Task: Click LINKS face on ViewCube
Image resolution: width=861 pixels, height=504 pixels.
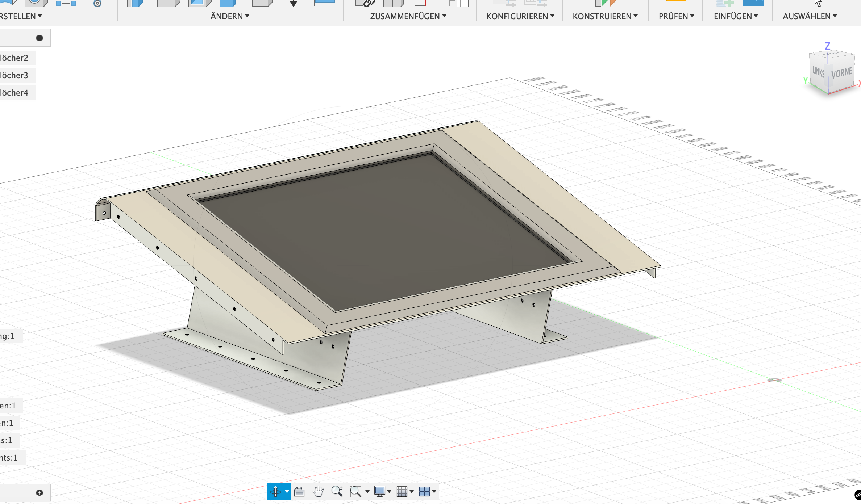Action: point(818,72)
